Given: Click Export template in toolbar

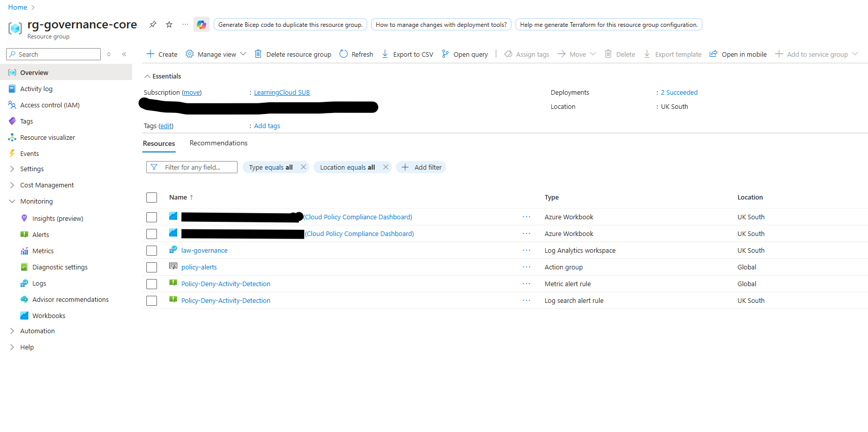Looking at the screenshot, I should tap(673, 54).
